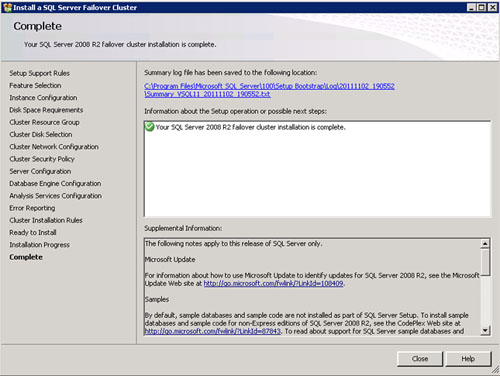Open the Microsoft Update LinkId=108409 link

tap(273, 283)
